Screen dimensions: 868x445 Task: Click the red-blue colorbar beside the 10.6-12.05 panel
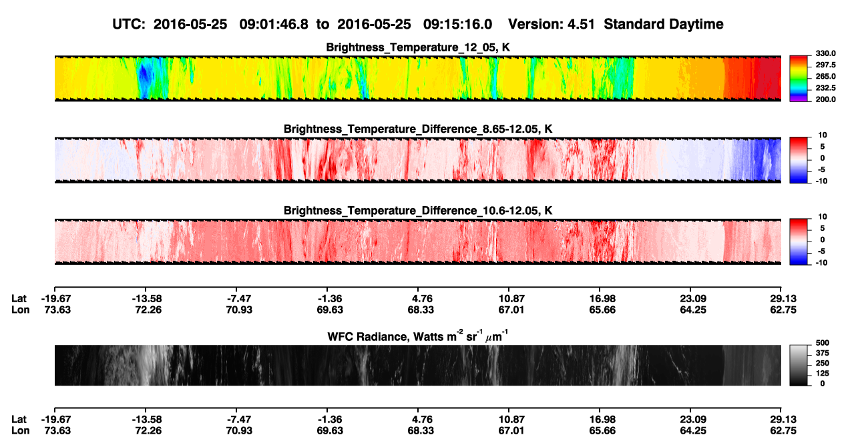tap(799, 242)
